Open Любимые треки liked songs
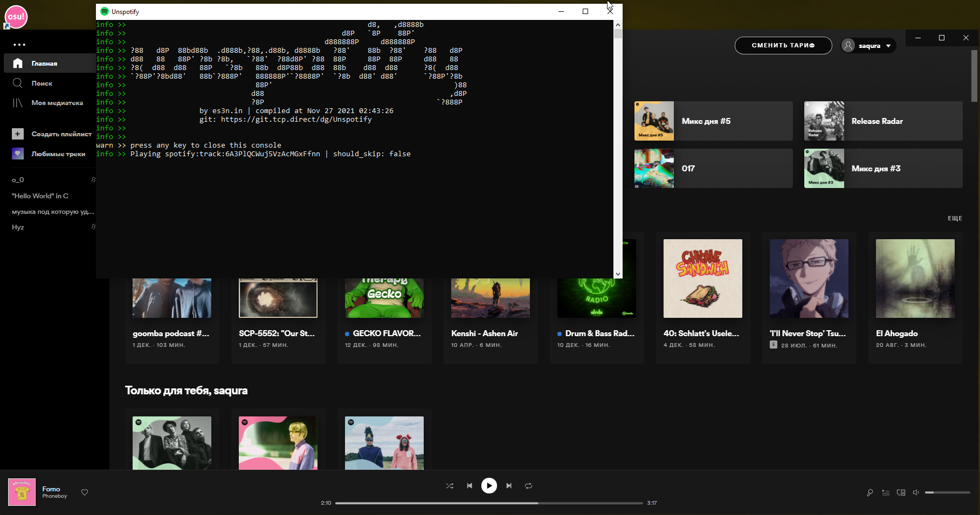Viewport: 980px width, 515px height. (x=50, y=154)
